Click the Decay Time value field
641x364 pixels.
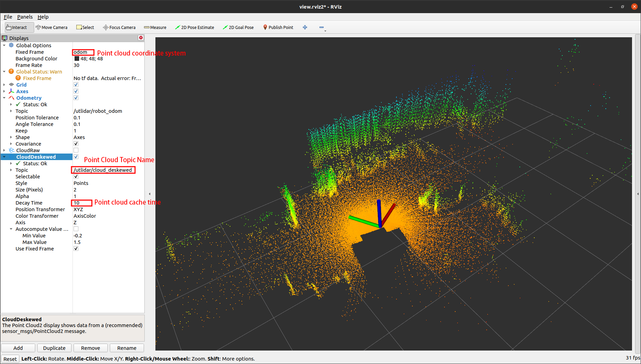tap(81, 203)
